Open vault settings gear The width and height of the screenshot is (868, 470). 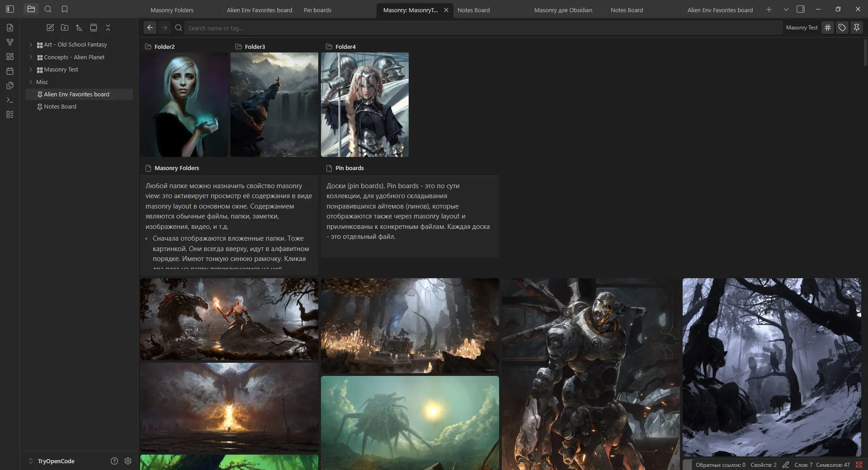tap(128, 461)
